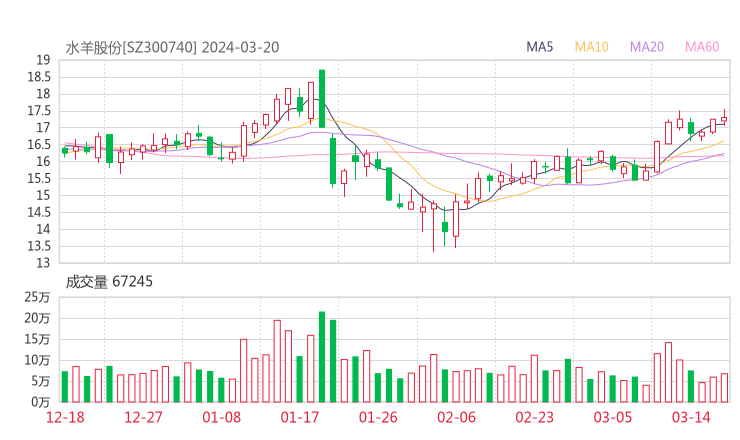The image size is (740, 440).
Task: Click the 15万 volume axis label
Action: (x=37, y=339)
